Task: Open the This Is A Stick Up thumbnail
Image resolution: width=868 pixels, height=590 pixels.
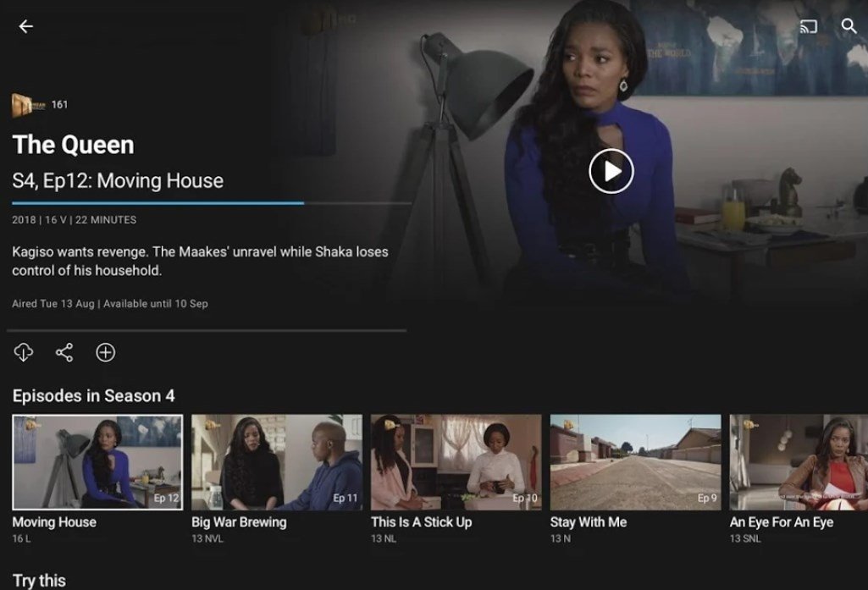Action: pos(456,462)
